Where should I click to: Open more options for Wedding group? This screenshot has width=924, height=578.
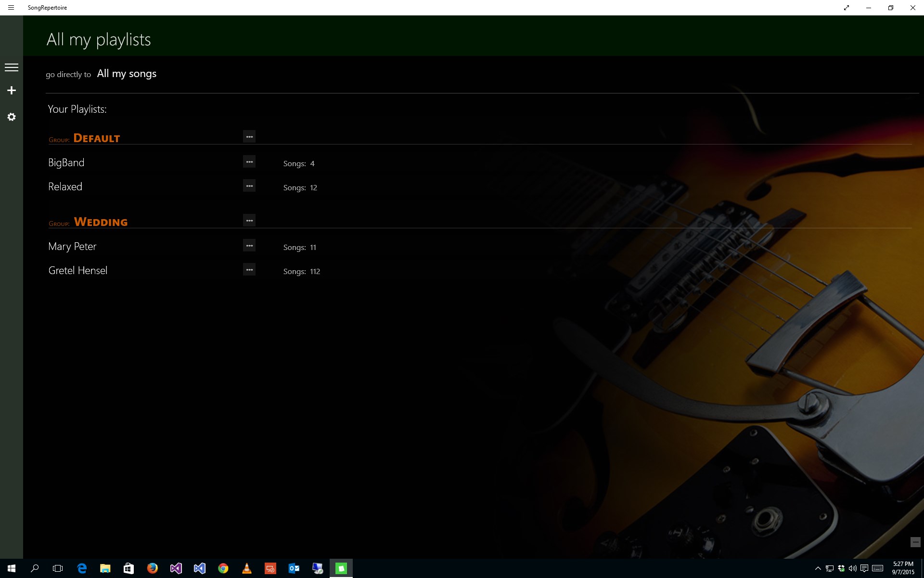(249, 221)
